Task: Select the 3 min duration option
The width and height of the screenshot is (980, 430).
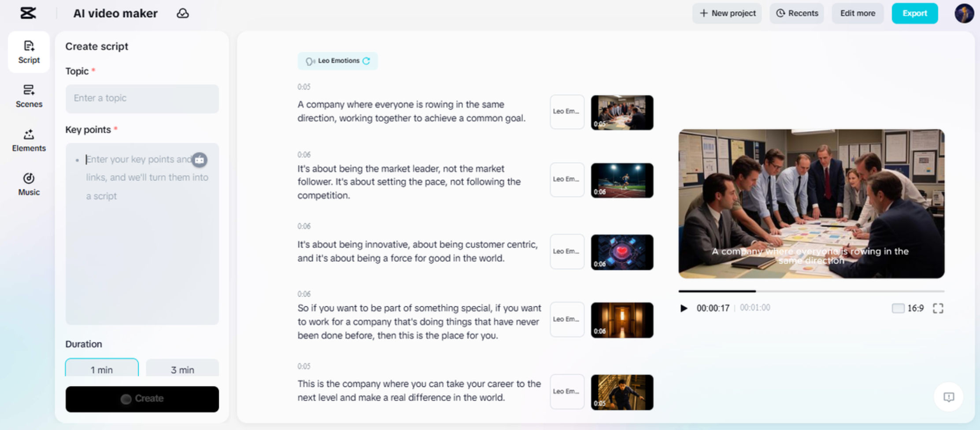Action: 182,368
